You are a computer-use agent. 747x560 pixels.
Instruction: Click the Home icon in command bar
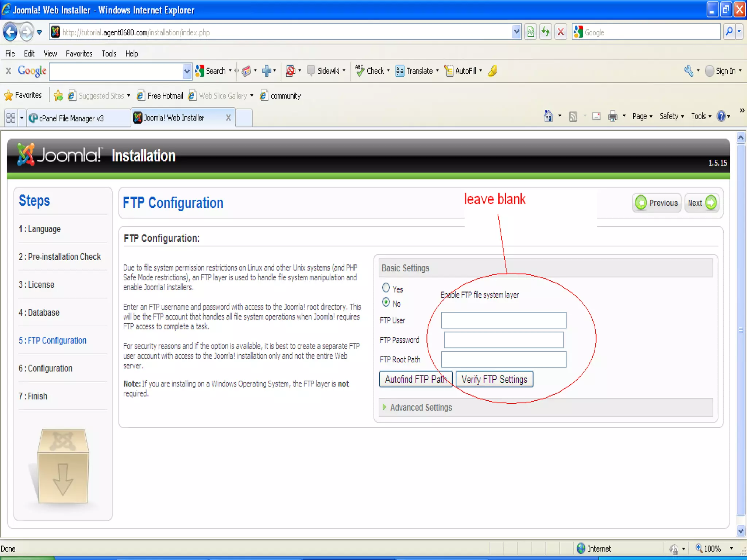pyautogui.click(x=548, y=116)
